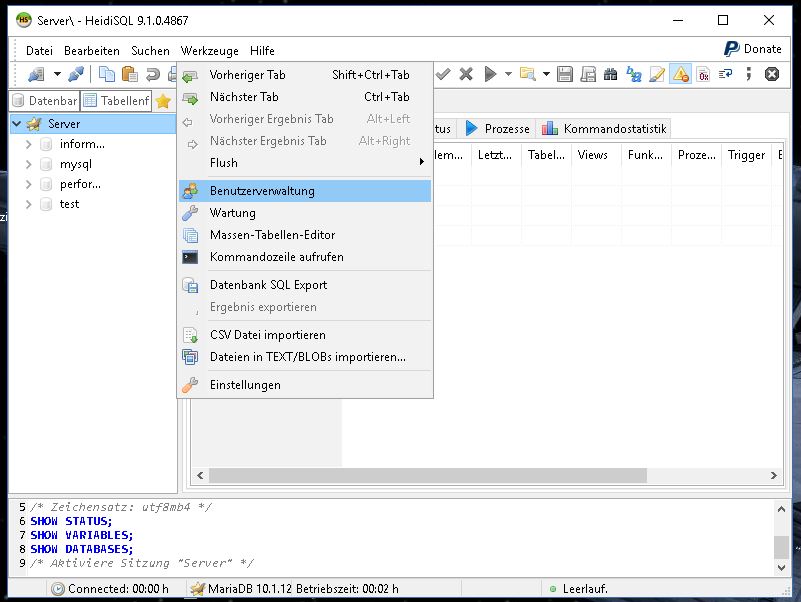Toggle the 0x BLOB as hex icon
This screenshot has width=801, height=602.
point(703,75)
